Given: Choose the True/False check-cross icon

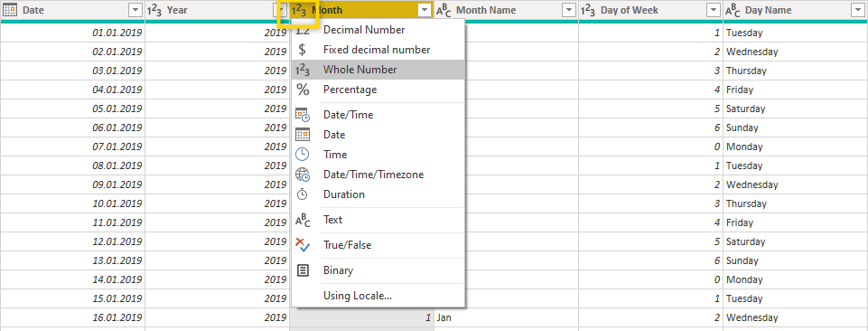Looking at the screenshot, I should pyautogui.click(x=303, y=245).
